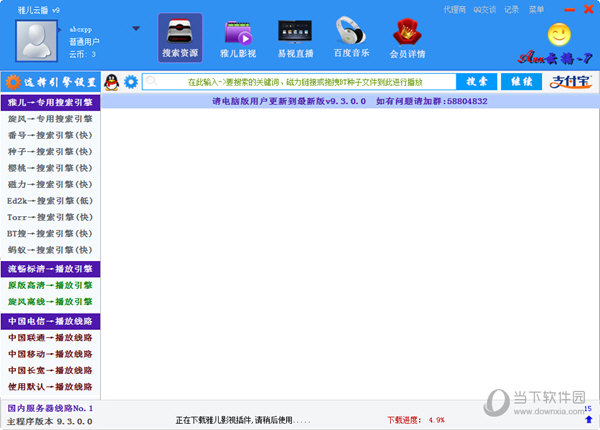Viewport: 600px width, 430px height.
Task: Click the smiley face icon
Action: pyautogui.click(x=559, y=34)
